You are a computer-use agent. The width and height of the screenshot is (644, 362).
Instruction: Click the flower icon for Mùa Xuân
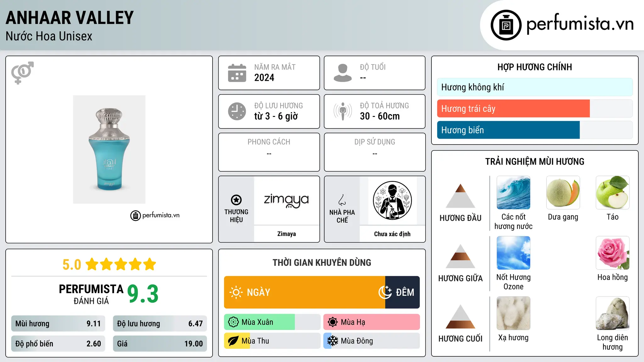point(233,322)
